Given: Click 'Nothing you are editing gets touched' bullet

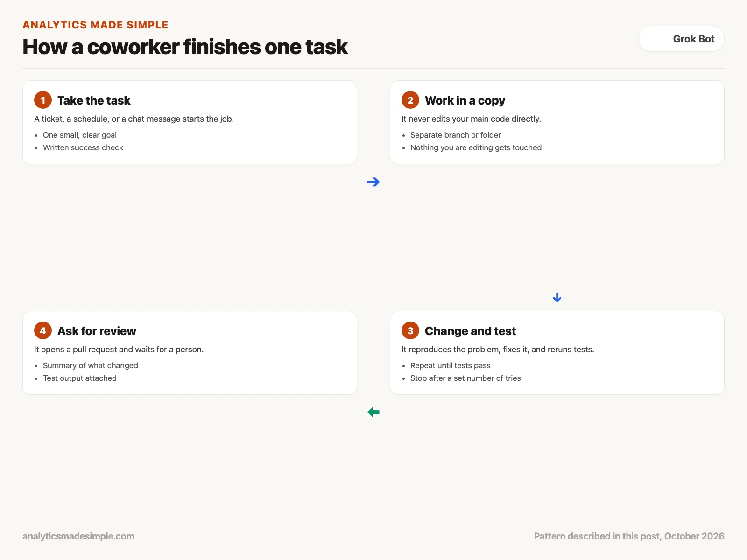Looking at the screenshot, I should 476,147.
